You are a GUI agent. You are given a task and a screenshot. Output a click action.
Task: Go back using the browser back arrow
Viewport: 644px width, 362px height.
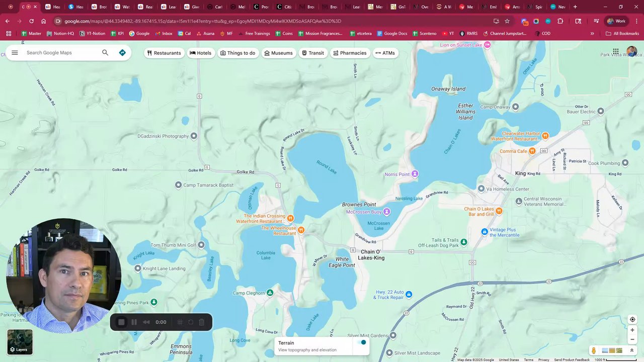pos(7,21)
